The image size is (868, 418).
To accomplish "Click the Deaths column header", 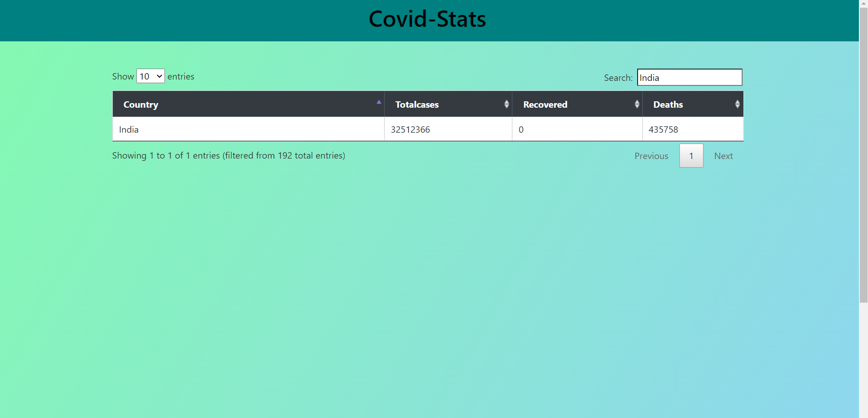I will click(668, 104).
